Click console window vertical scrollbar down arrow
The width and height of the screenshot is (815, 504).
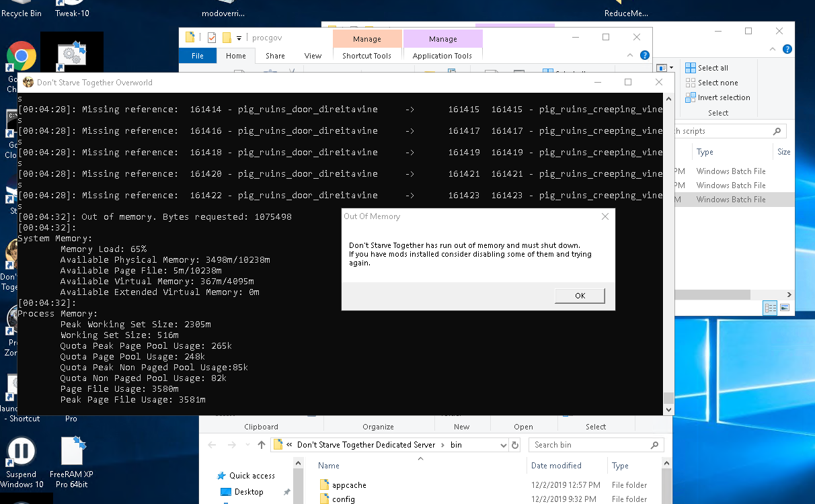click(668, 409)
